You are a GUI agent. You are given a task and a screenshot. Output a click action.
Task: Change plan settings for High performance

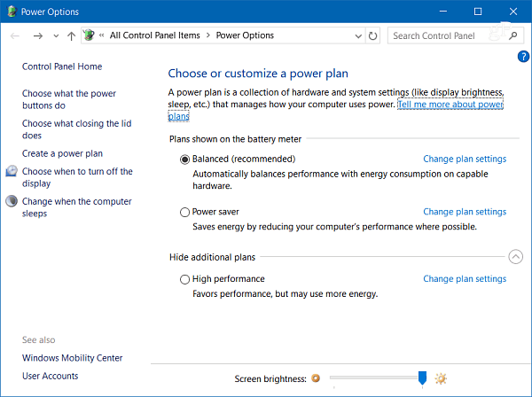point(465,279)
